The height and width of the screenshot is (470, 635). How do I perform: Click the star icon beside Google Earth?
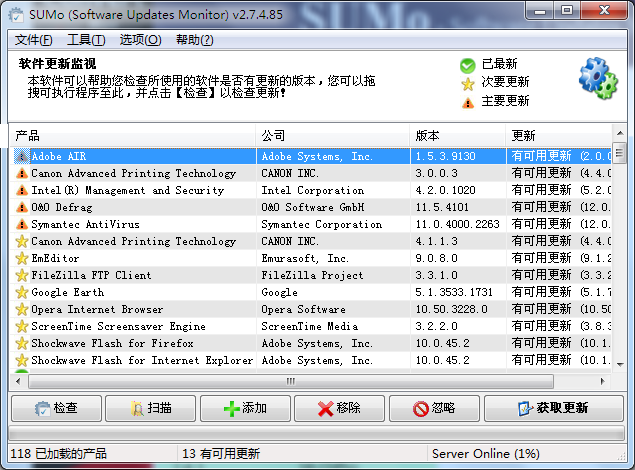coord(21,292)
